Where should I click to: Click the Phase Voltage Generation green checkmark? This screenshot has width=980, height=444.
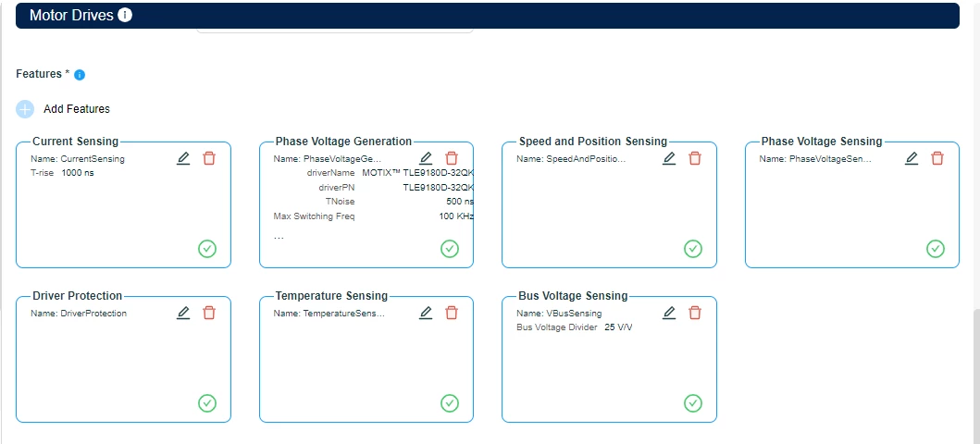[x=450, y=249]
